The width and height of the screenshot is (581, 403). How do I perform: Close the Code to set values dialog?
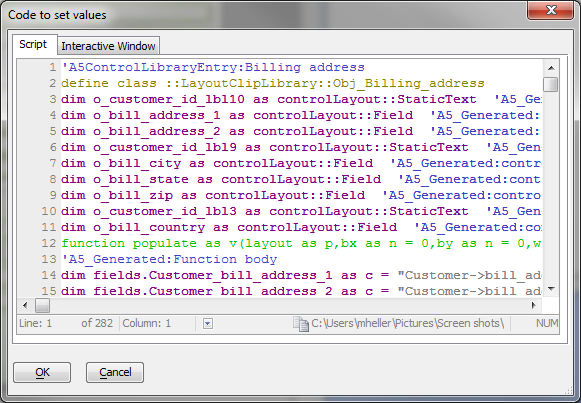click(x=551, y=10)
